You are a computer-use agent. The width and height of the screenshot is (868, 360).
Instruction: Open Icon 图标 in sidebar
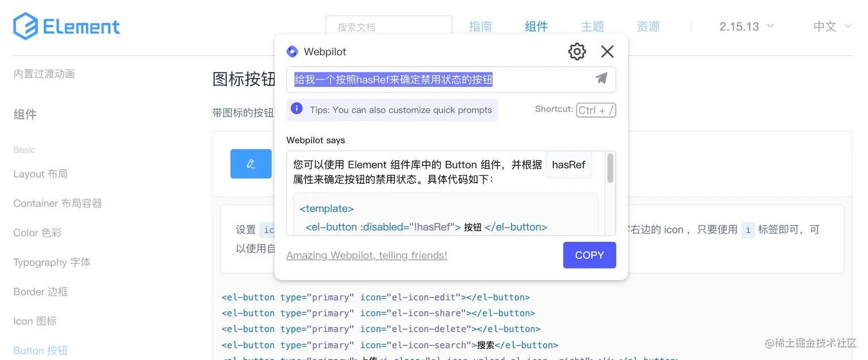tap(35, 321)
